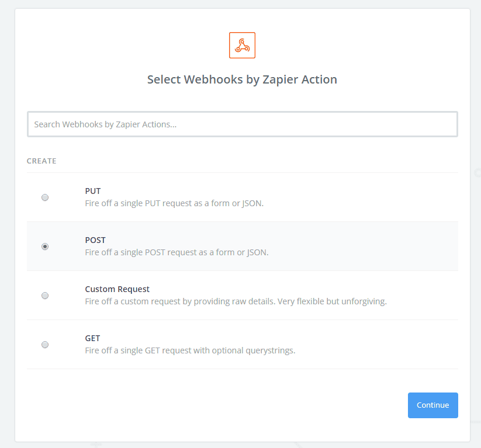Click the Search Webhooks by Zapier Actions field
Viewport: 481px width, 448px height.
241,124
